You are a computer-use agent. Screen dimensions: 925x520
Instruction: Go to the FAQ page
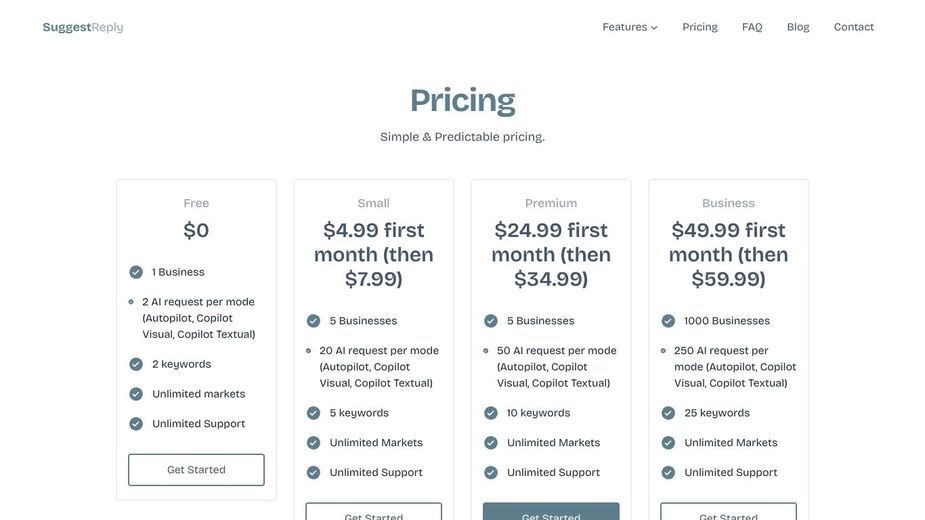click(x=752, y=27)
